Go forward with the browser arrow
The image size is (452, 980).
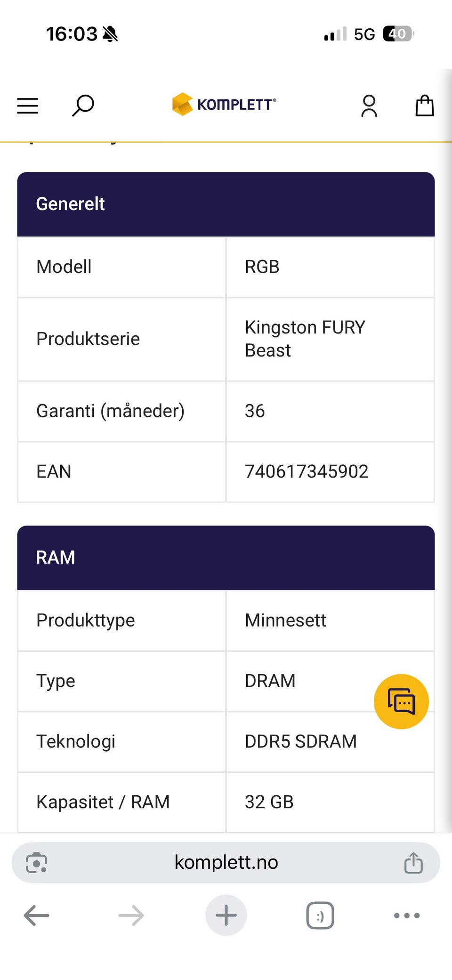tap(131, 915)
